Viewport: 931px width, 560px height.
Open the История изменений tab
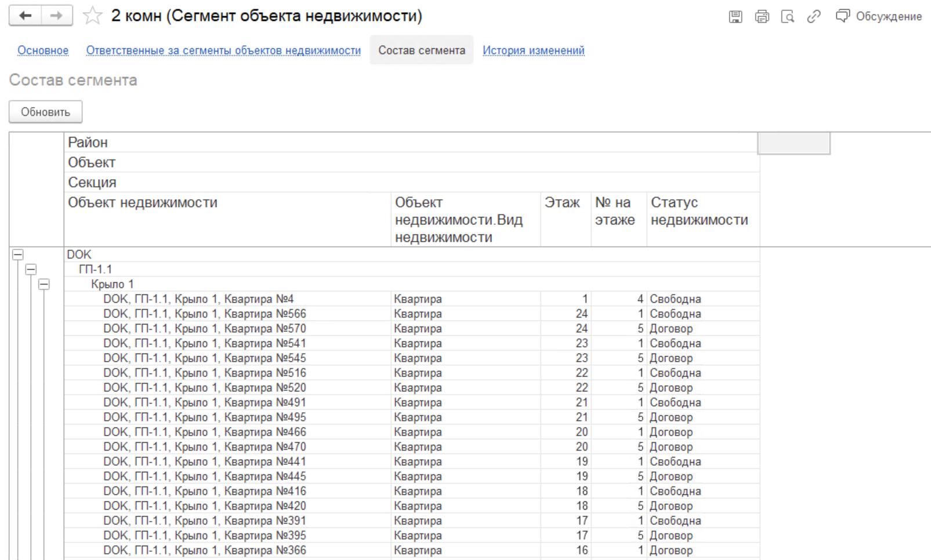(533, 50)
